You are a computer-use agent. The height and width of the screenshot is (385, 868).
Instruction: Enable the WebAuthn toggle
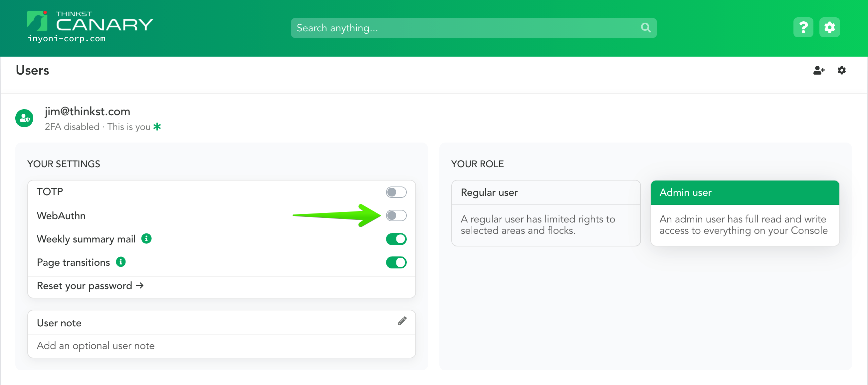(x=396, y=216)
